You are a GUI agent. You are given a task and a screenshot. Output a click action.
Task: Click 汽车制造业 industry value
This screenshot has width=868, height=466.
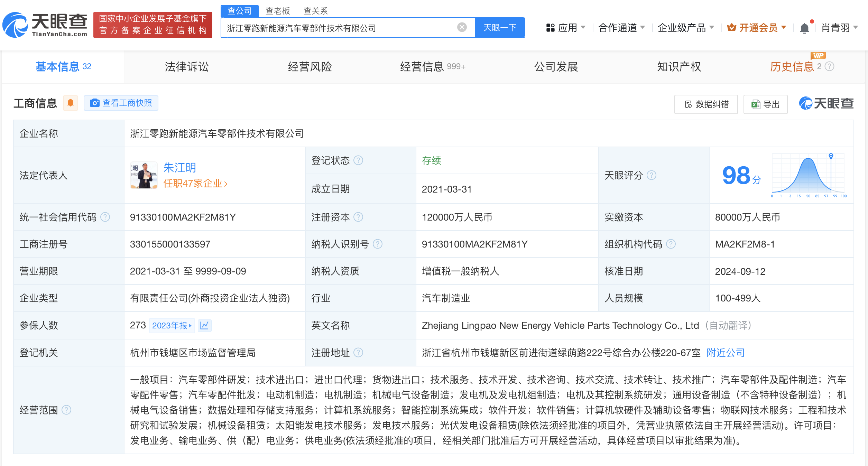446,298
